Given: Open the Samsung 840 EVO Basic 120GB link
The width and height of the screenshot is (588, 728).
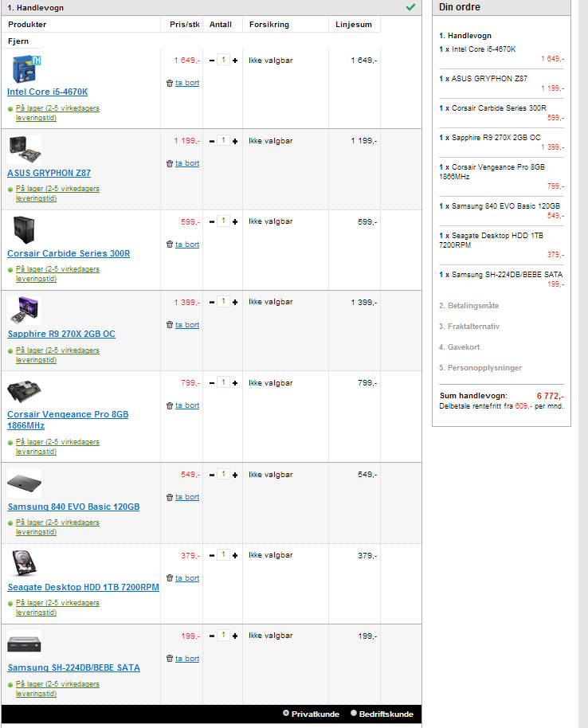Looking at the screenshot, I should [x=73, y=507].
